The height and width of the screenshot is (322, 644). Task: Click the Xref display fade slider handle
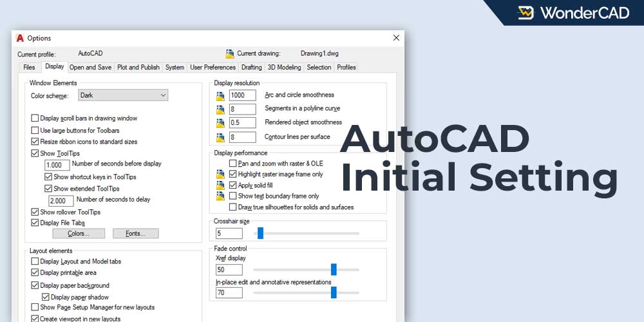click(334, 269)
